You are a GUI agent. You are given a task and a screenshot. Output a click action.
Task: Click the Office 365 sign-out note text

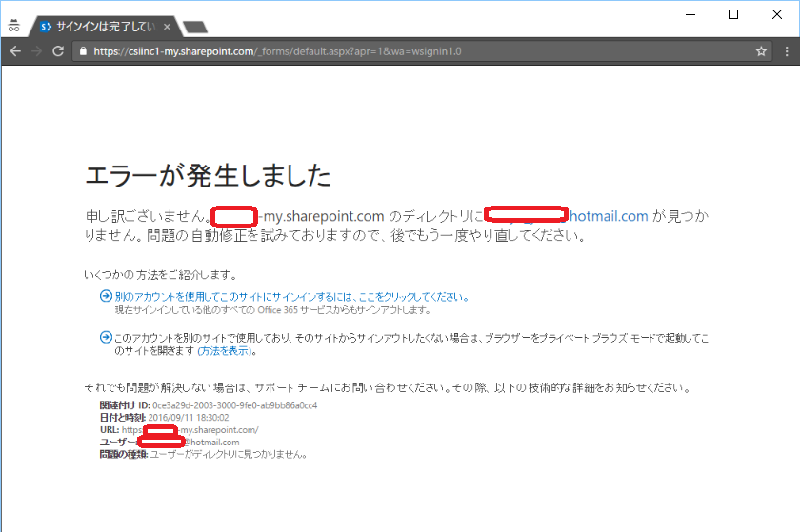click(x=272, y=310)
